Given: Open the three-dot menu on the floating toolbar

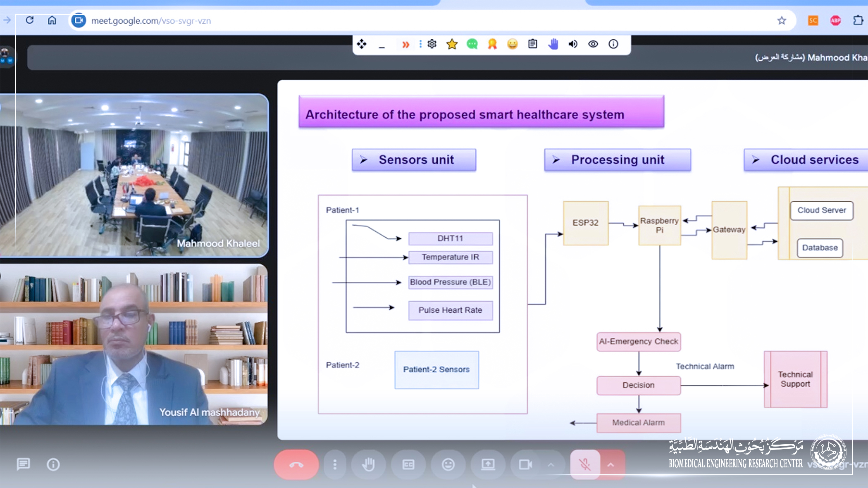Looking at the screenshot, I should [x=420, y=44].
